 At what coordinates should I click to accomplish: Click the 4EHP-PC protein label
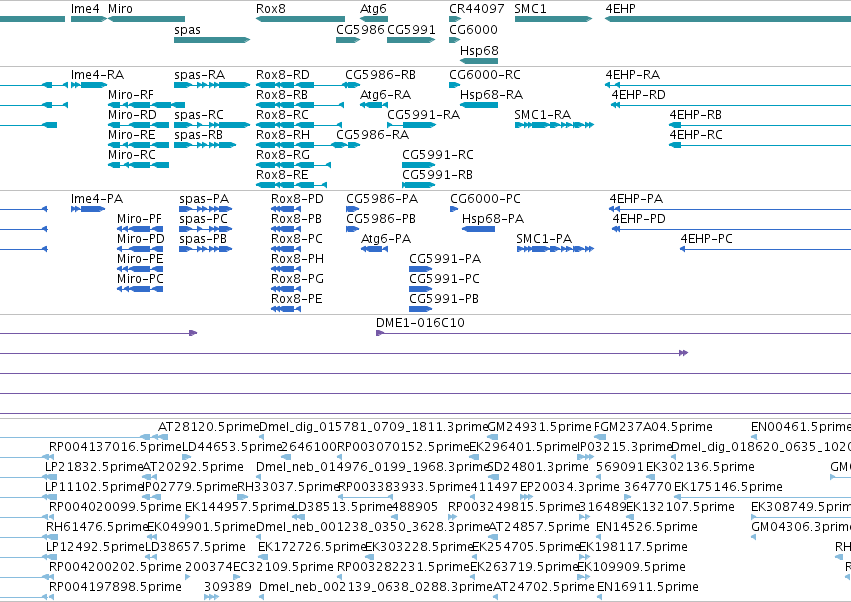[706, 239]
